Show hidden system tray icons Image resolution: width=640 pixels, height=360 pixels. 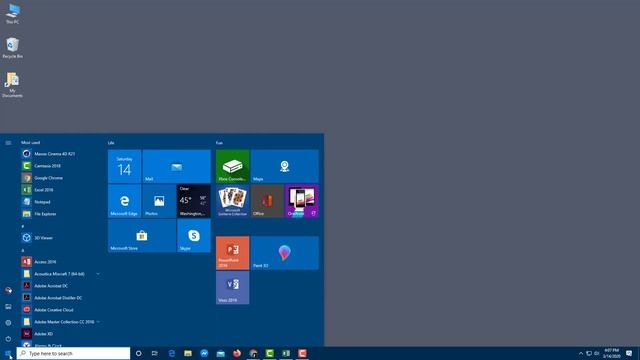click(581, 353)
